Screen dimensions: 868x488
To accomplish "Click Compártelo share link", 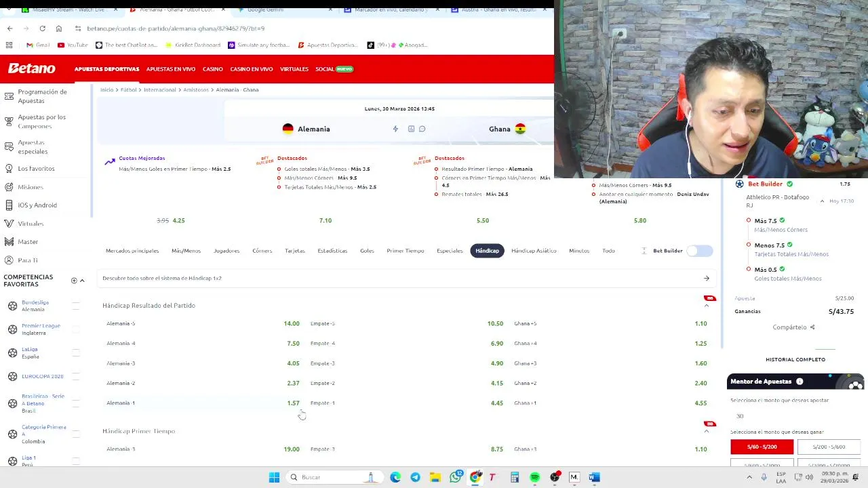I will (x=789, y=327).
